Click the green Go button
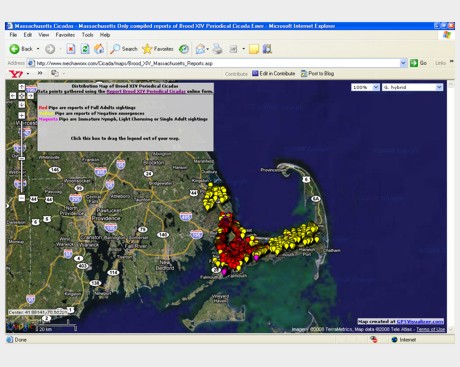The width and height of the screenshot is (460, 367). pyautogui.click(x=418, y=63)
